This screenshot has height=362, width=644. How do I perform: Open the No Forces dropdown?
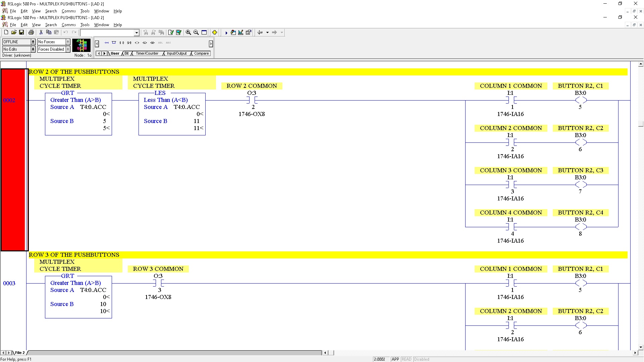pyautogui.click(x=68, y=42)
